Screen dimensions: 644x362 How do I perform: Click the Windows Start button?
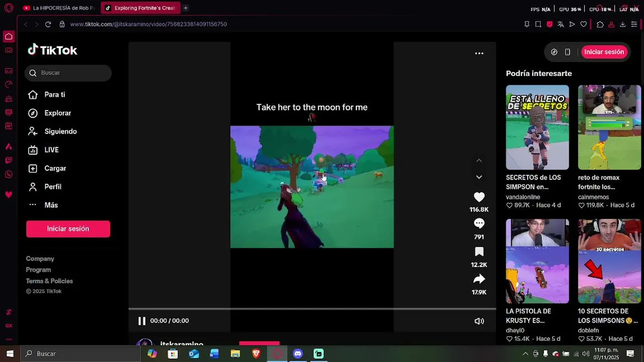(10, 353)
